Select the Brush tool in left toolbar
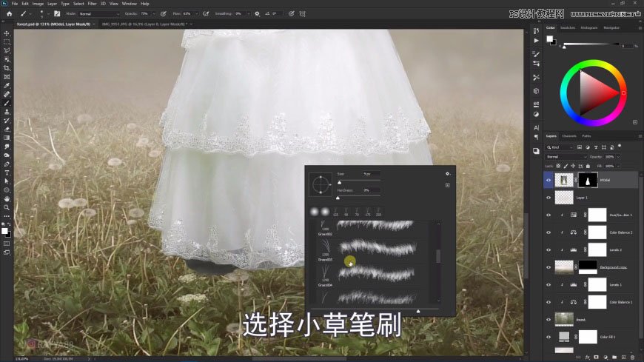Image resolution: width=644 pixels, height=362 pixels. 7,103
